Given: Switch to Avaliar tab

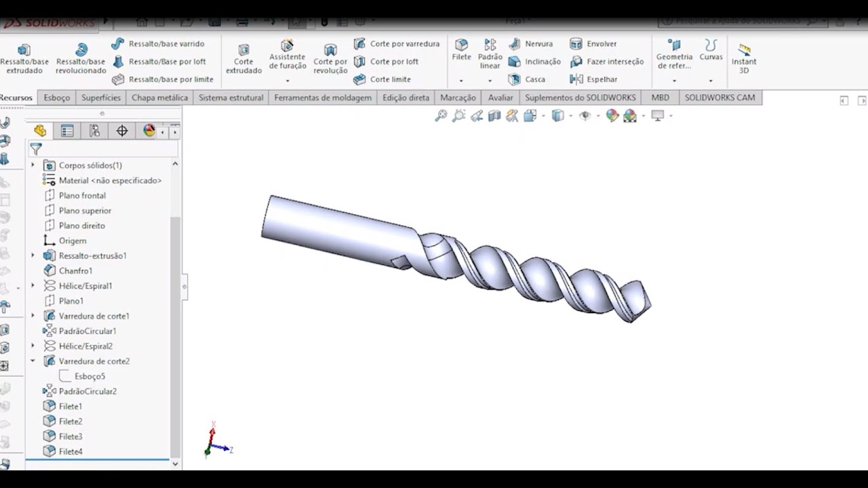Looking at the screenshot, I should pyautogui.click(x=500, y=98).
